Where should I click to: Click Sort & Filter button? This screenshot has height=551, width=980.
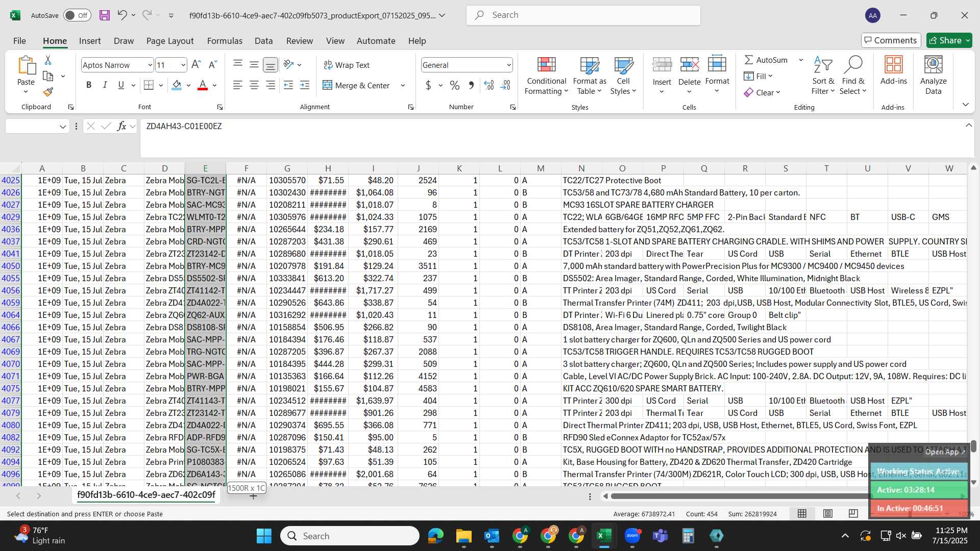823,76
